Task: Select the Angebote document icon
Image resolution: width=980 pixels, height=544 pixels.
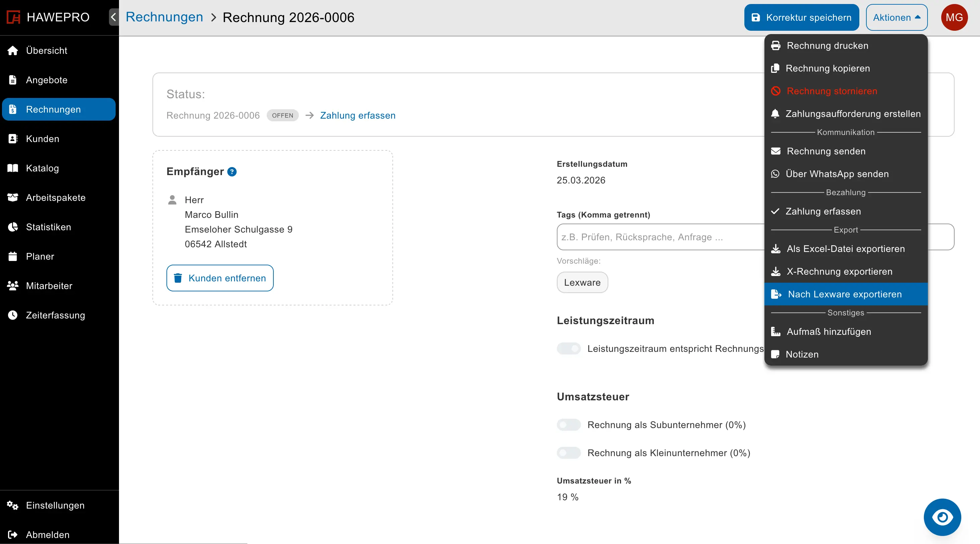Action: (x=13, y=80)
